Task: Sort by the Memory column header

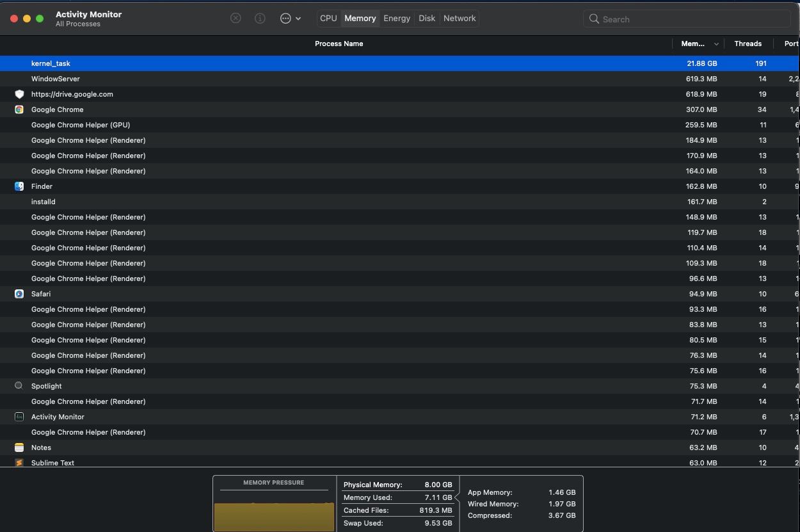Action: point(692,44)
